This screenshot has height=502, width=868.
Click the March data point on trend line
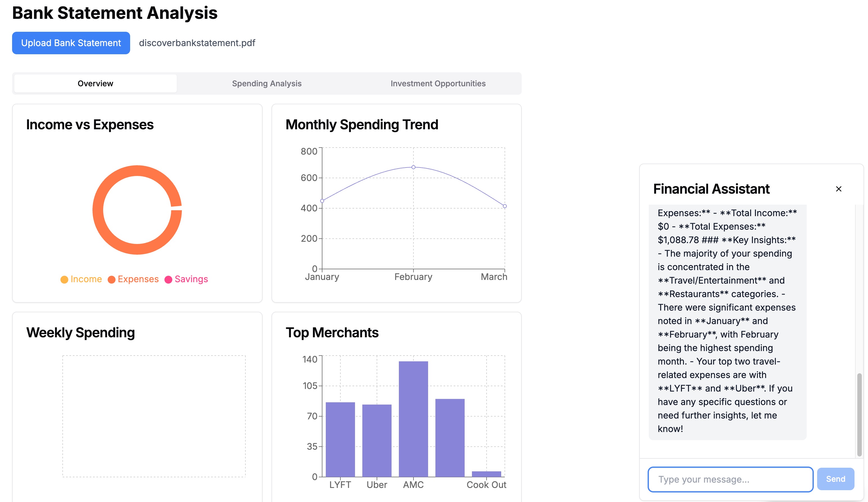pos(505,206)
